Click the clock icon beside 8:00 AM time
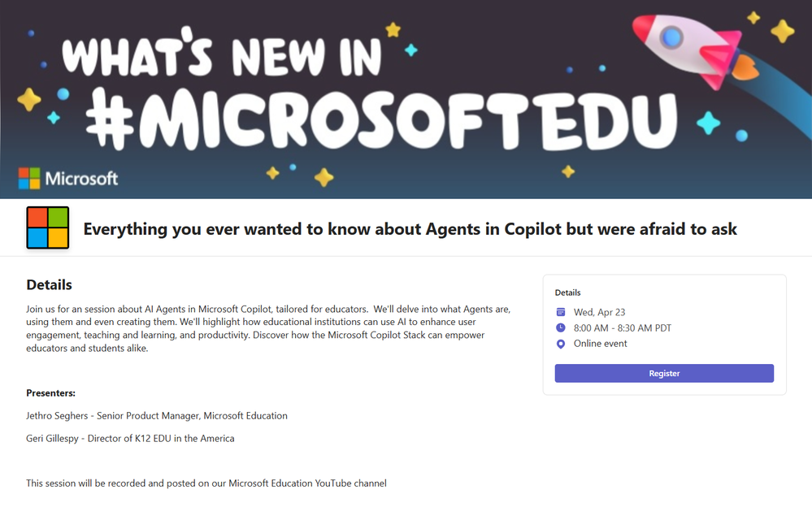This screenshot has width=812, height=507. [560, 327]
